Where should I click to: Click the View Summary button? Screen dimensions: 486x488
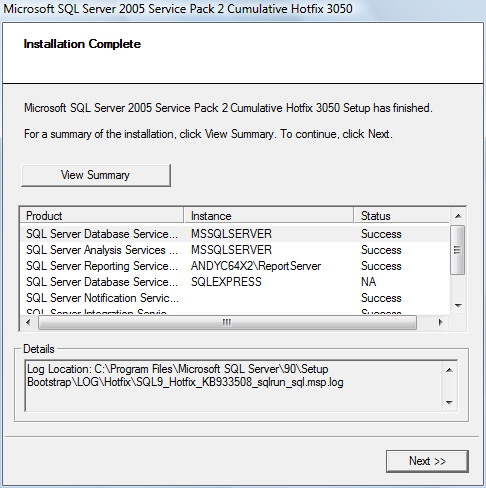coord(96,175)
